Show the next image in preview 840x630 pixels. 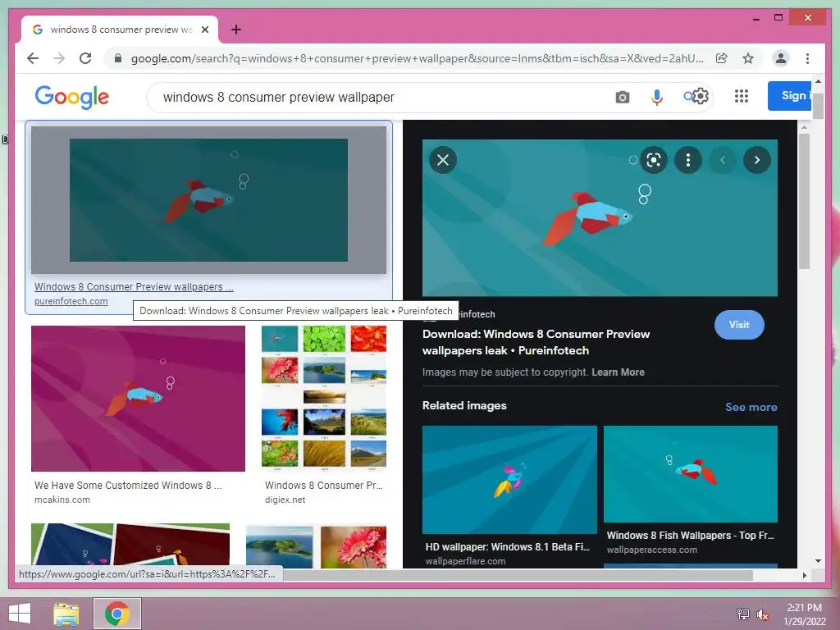tap(757, 160)
